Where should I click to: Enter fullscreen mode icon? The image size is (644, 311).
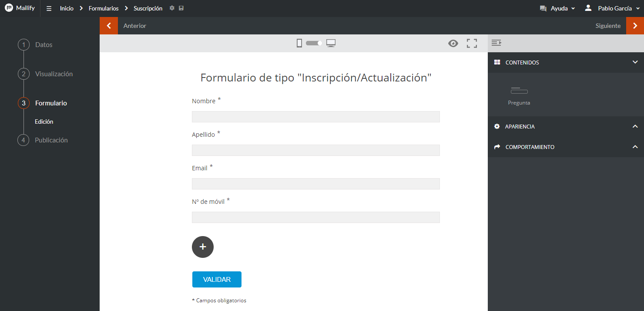472,43
